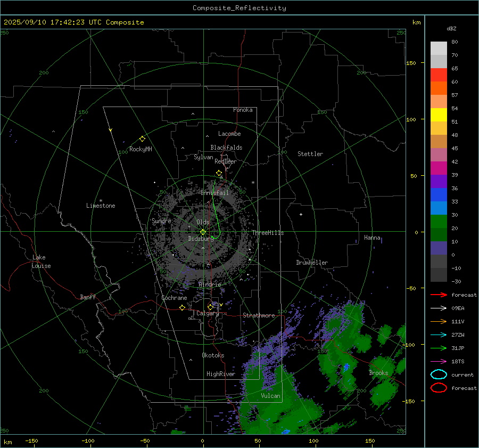The image size is (479, 448).
Task: Click the Blackfalds town label
Action: 226,148
